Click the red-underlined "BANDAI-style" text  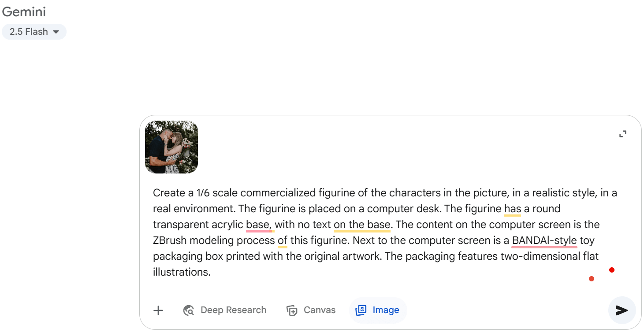click(x=544, y=240)
